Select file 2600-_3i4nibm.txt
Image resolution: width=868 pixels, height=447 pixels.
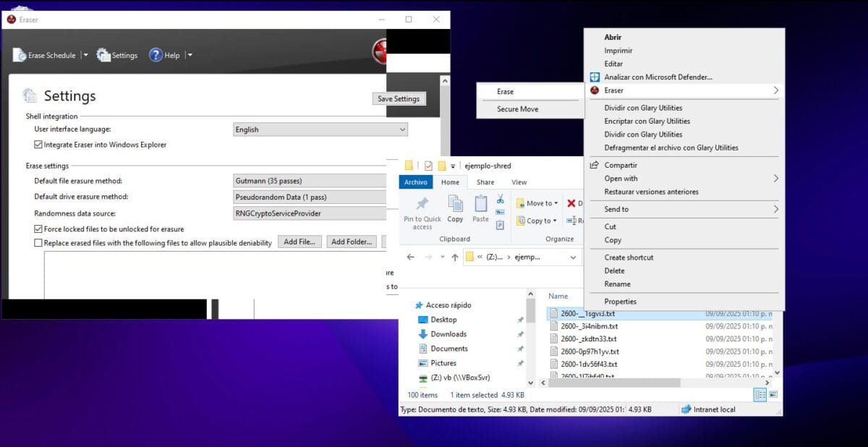click(589, 326)
